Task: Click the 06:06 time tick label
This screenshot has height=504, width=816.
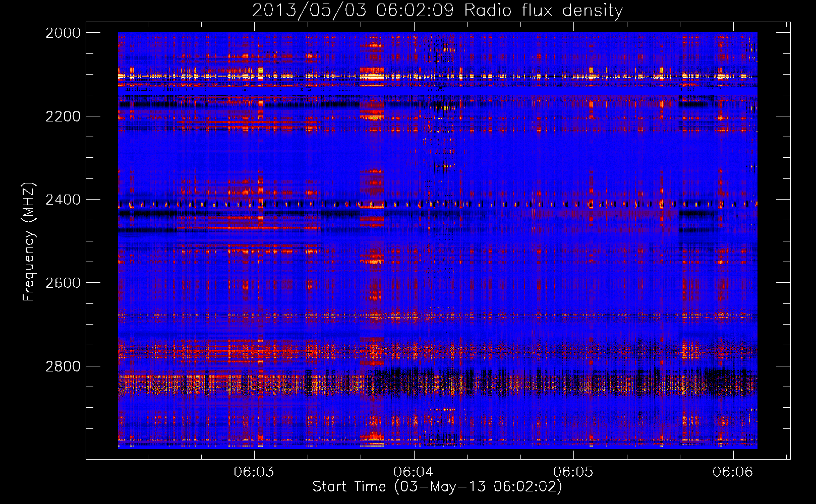Action: click(733, 472)
